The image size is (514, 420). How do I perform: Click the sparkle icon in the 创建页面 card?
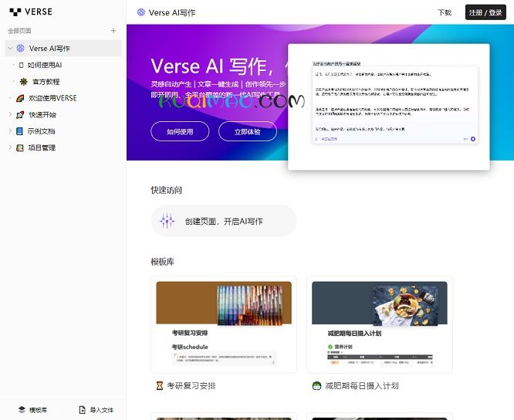click(167, 221)
